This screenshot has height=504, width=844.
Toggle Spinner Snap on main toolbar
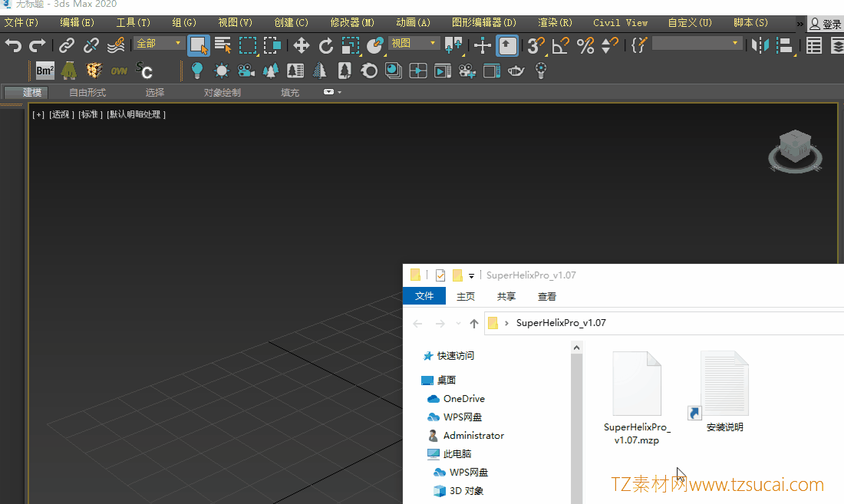click(609, 46)
